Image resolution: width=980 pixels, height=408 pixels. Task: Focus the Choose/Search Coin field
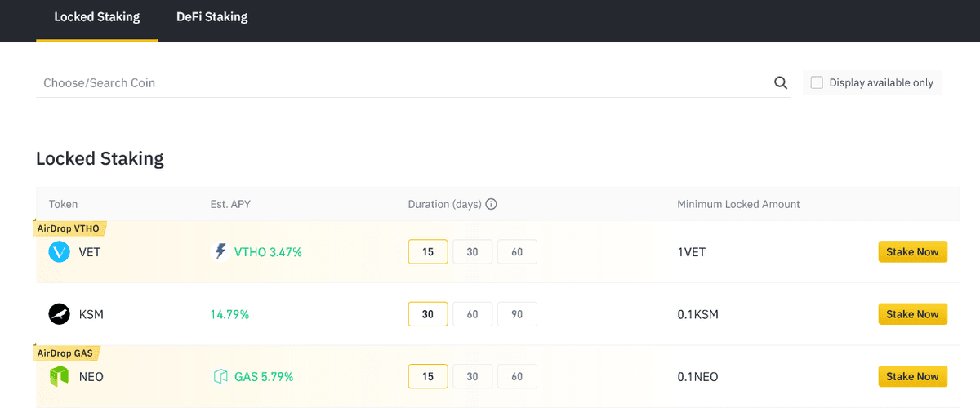pyautogui.click(x=404, y=82)
